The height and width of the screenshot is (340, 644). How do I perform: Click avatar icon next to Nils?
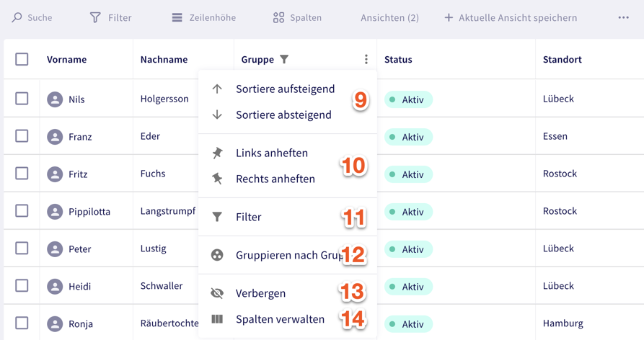pyautogui.click(x=55, y=99)
